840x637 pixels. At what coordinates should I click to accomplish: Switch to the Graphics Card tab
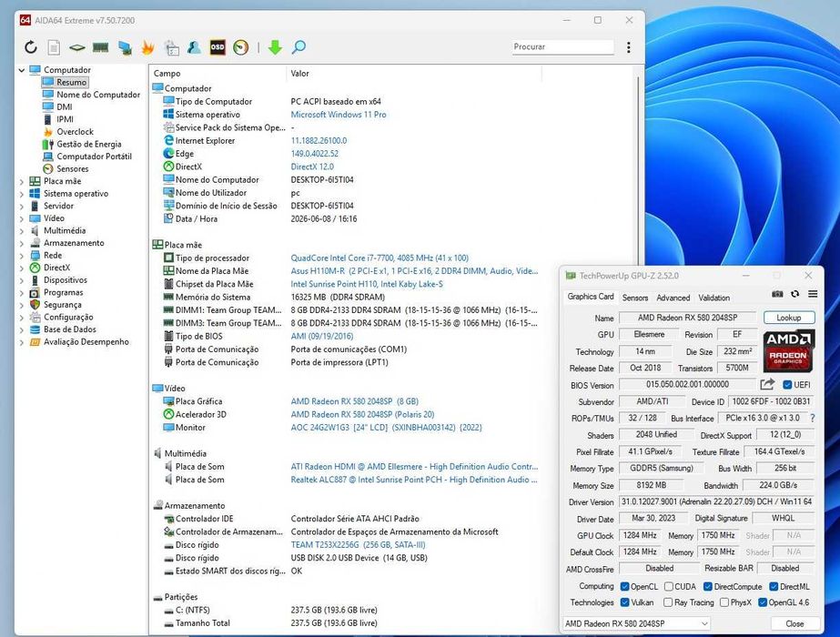(x=591, y=297)
